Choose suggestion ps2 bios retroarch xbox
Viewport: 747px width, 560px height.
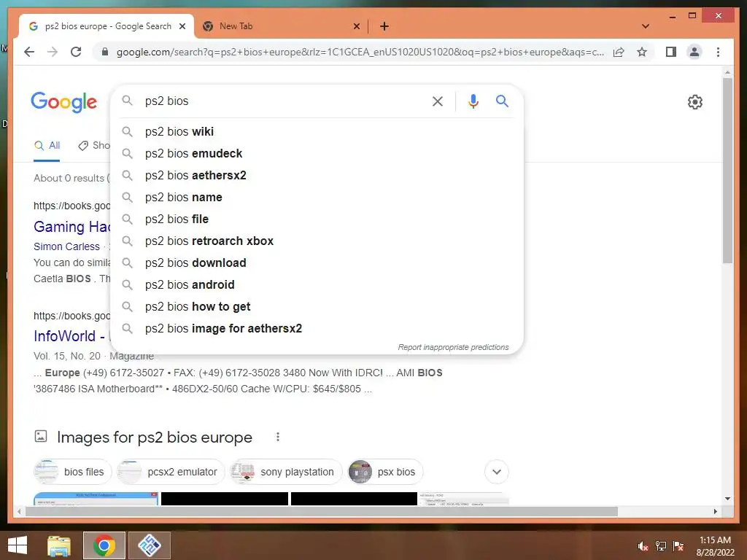pos(317,241)
